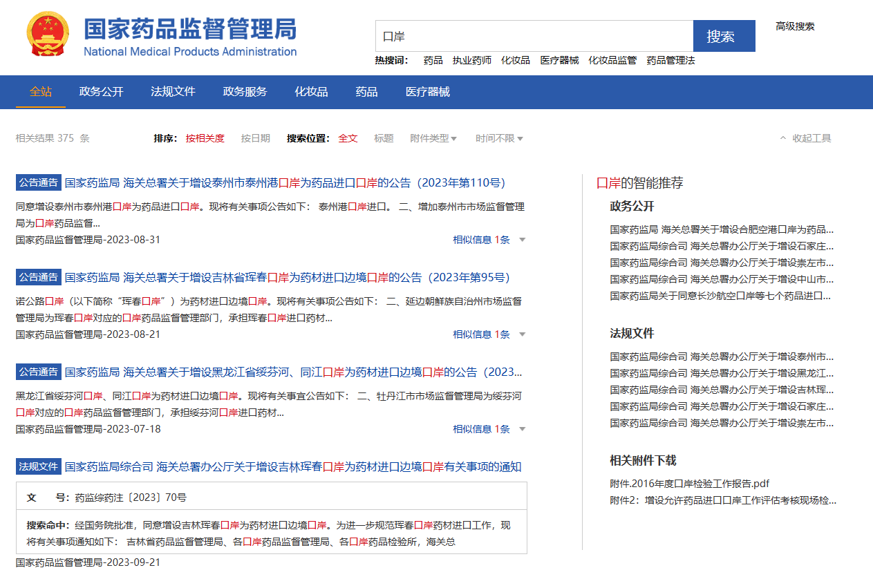Expand the 附件类型 dropdown filter
Screen dimensions: 873x588
coord(433,138)
